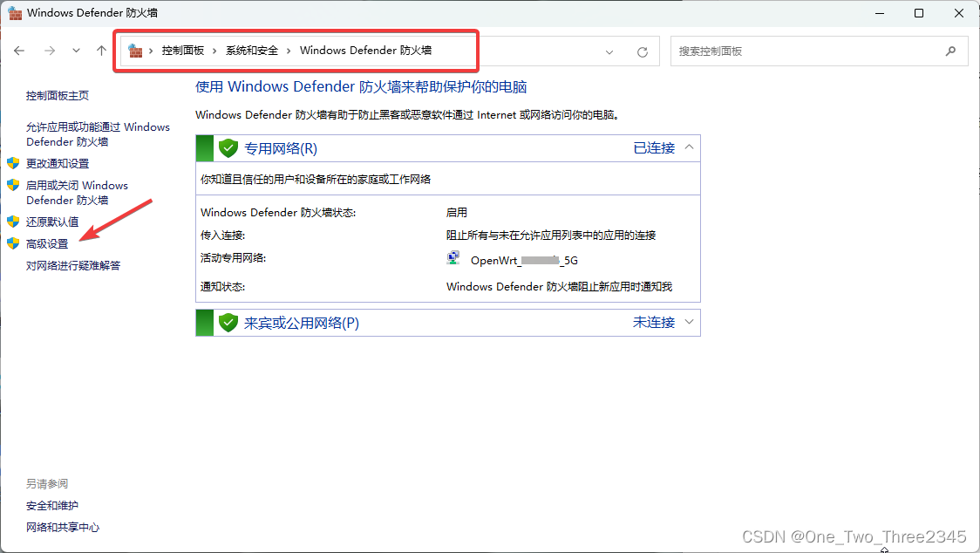The width and height of the screenshot is (980, 553).
Task: Open 安全和维护 link
Action: click(51, 505)
